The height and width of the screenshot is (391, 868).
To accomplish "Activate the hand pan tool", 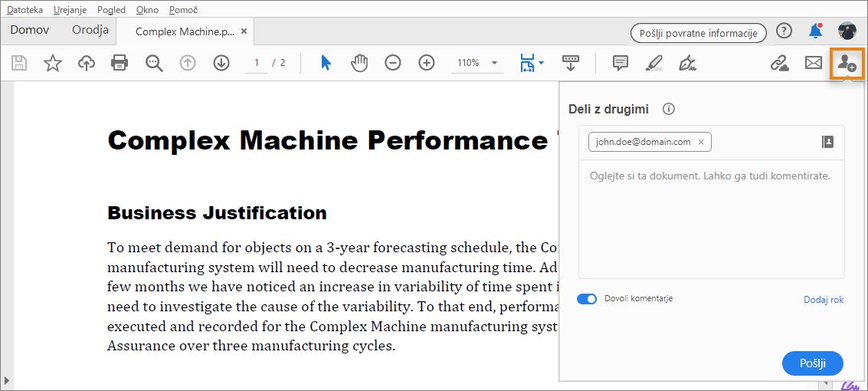I will [x=359, y=63].
